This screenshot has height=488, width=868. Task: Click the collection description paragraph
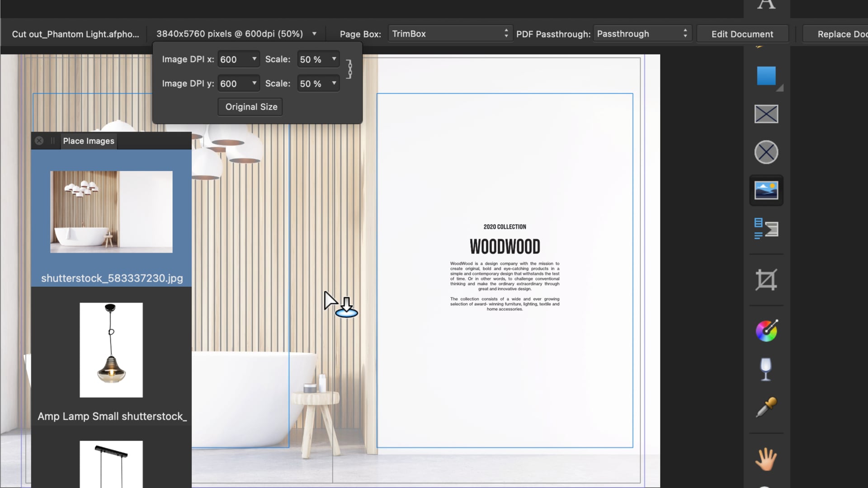click(505, 304)
